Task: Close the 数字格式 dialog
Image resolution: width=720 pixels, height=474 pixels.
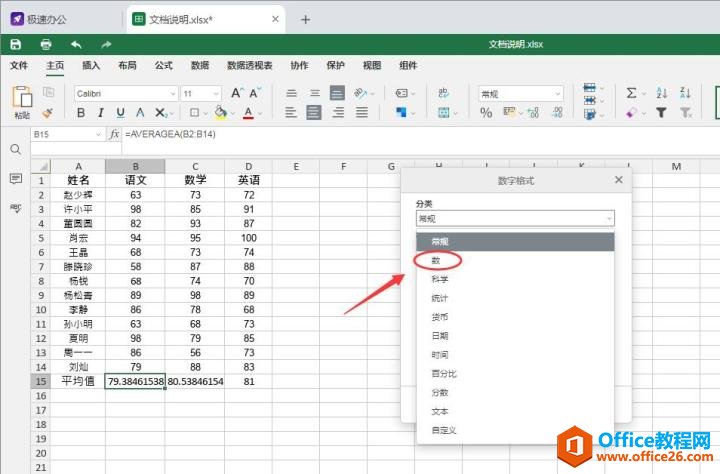Action: (x=619, y=180)
